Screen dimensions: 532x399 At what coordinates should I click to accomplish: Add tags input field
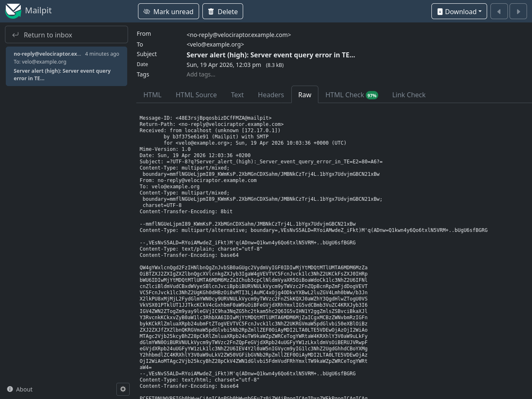point(201,74)
